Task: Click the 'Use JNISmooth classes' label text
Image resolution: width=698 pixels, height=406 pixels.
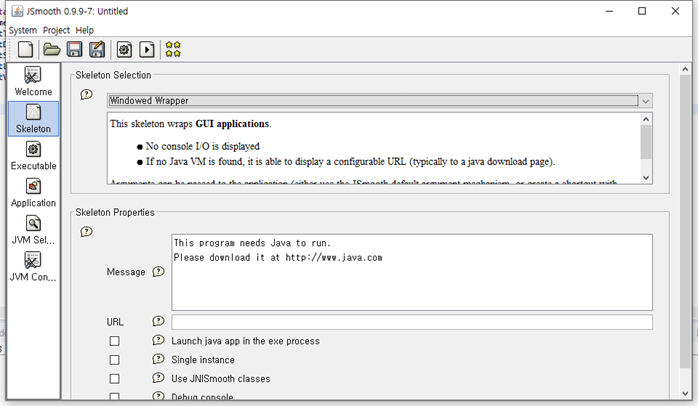Action: click(221, 379)
